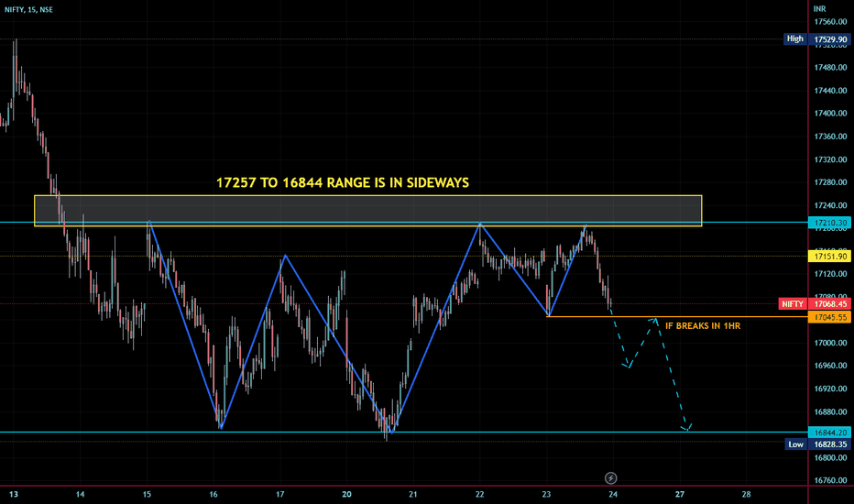
Task: Select the High price label 17529.90
Action: point(830,39)
